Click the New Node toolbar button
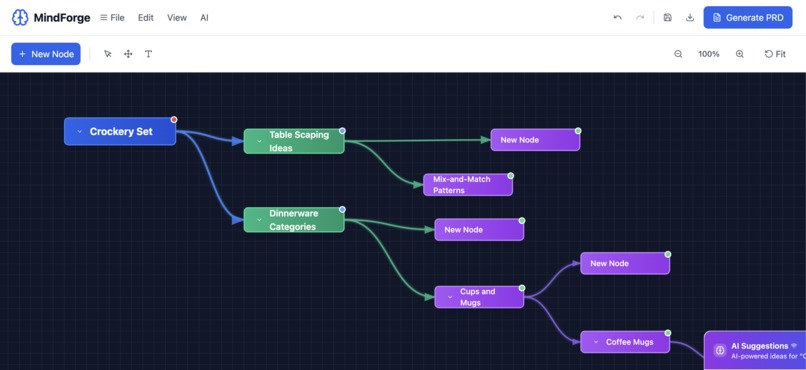 tap(46, 54)
